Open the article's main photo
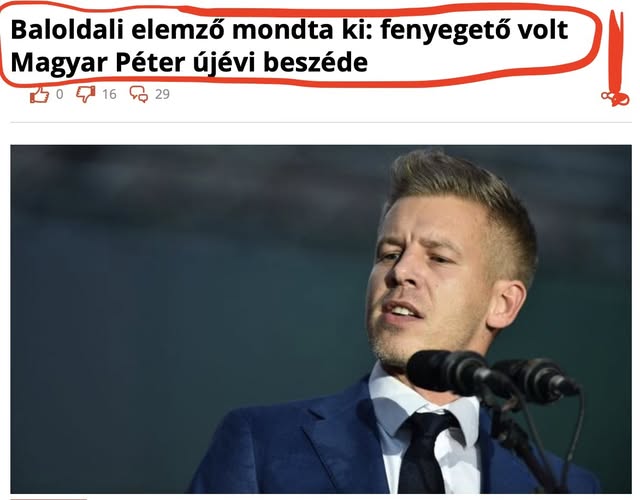640x500 pixels. (x=321, y=319)
